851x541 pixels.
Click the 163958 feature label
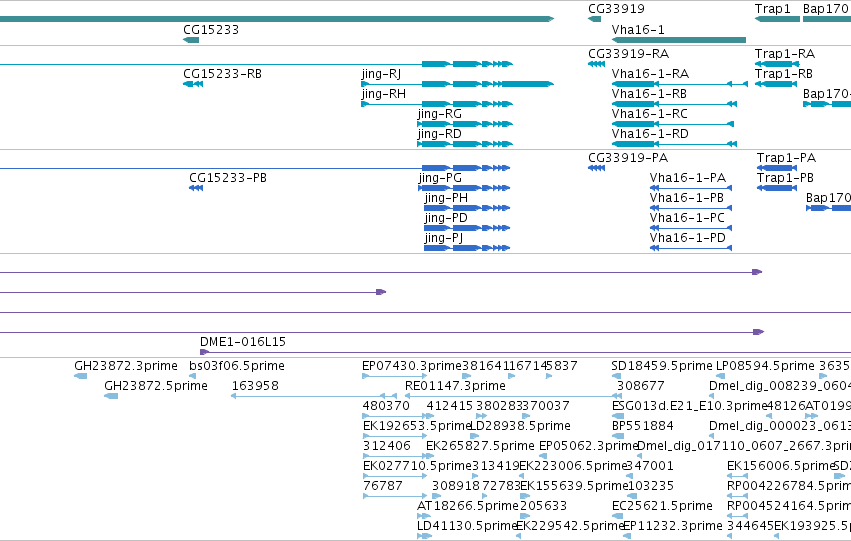click(x=255, y=386)
